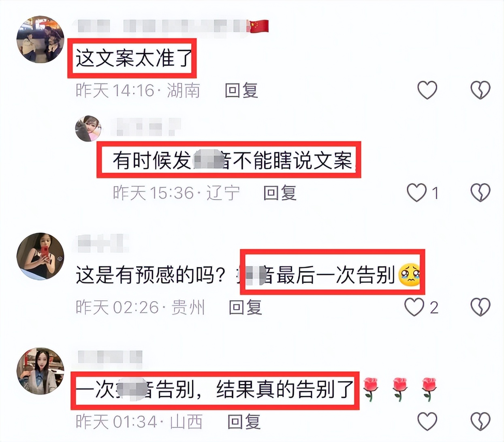Viewport: 504px width, 442px height.
Task: Open avatar of the Guizhou commenter
Action: pos(40,256)
